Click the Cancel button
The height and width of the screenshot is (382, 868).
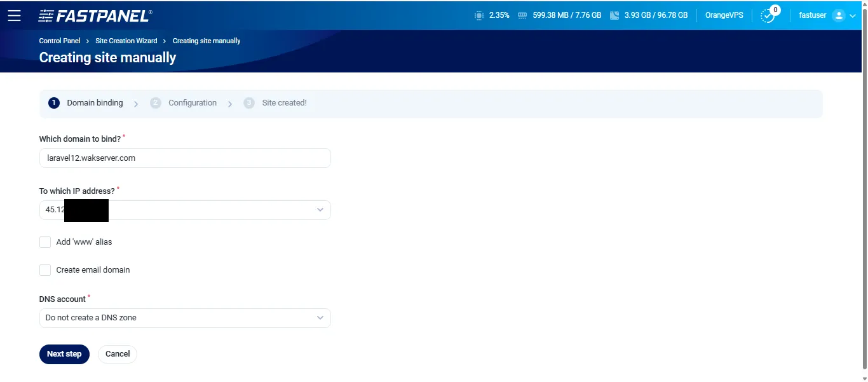tap(118, 354)
